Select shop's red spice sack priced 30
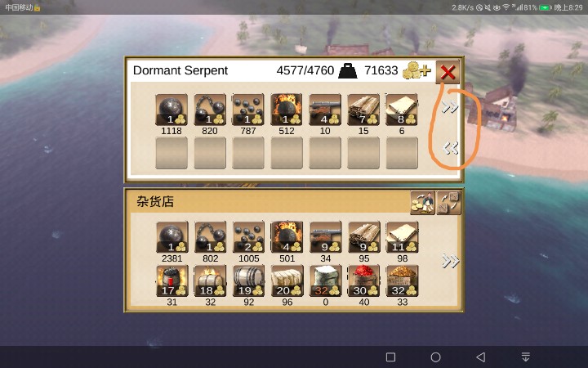Screen dimensions: 588x368 click(363, 280)
